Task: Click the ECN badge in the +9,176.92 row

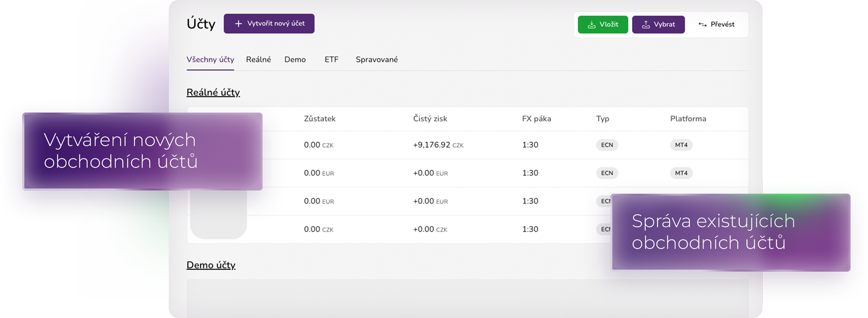Action: coord(607,145)
